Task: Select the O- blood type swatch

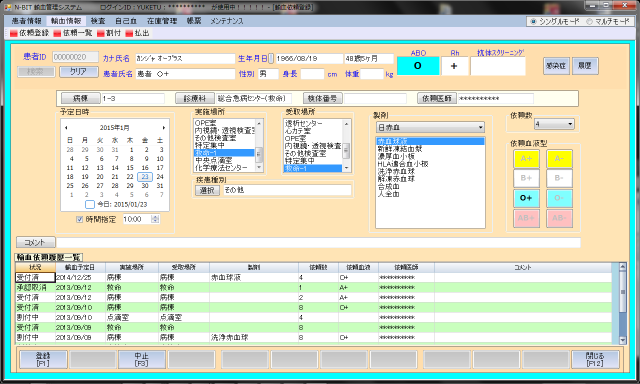Action: [x=559, y=198]
